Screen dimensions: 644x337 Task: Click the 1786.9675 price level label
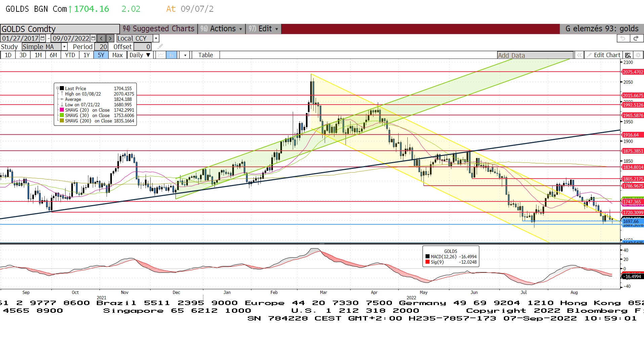(633, 186)
